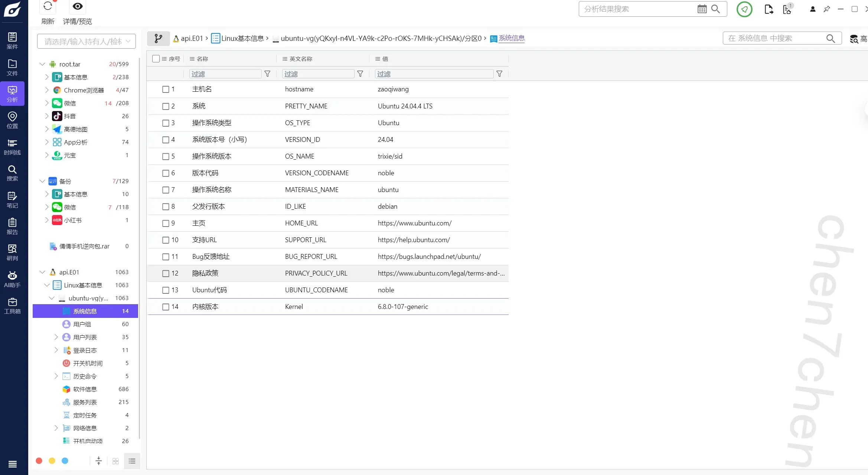Open the AI助手 sidebar icon

click(12, 279)
